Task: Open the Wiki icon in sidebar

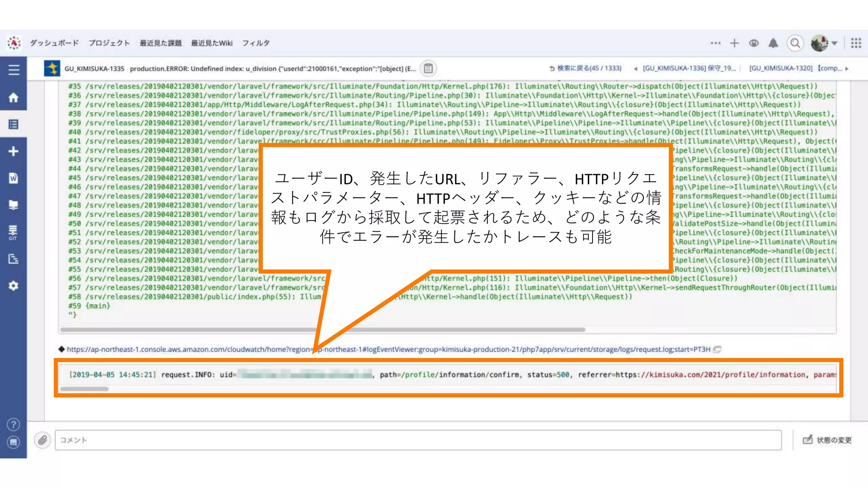Action: [14, 178]
